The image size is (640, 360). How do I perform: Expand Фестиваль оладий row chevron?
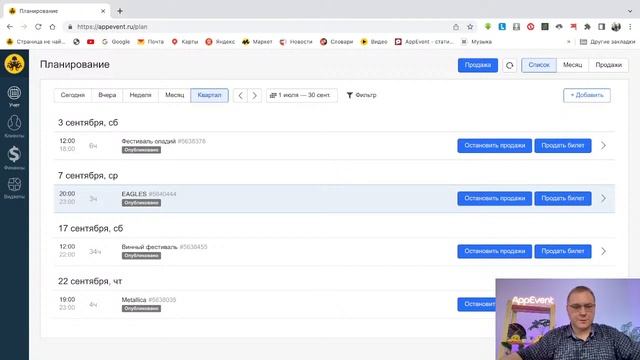603,146
